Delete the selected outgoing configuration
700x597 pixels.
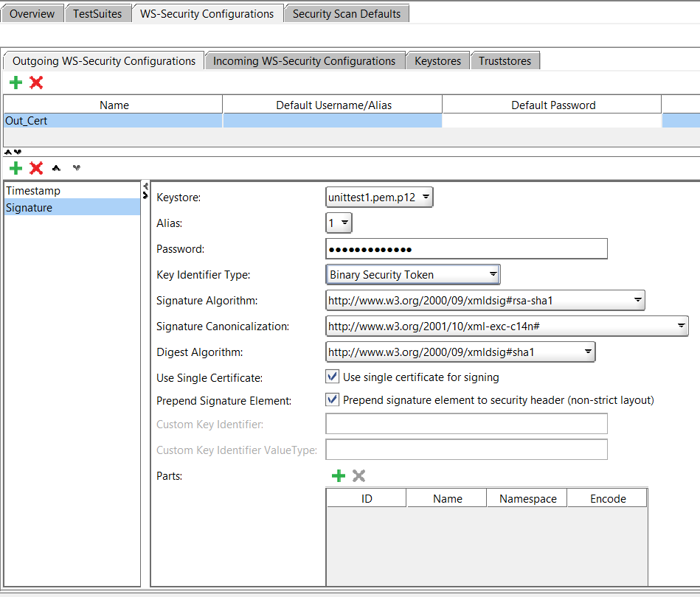point(36,83)
